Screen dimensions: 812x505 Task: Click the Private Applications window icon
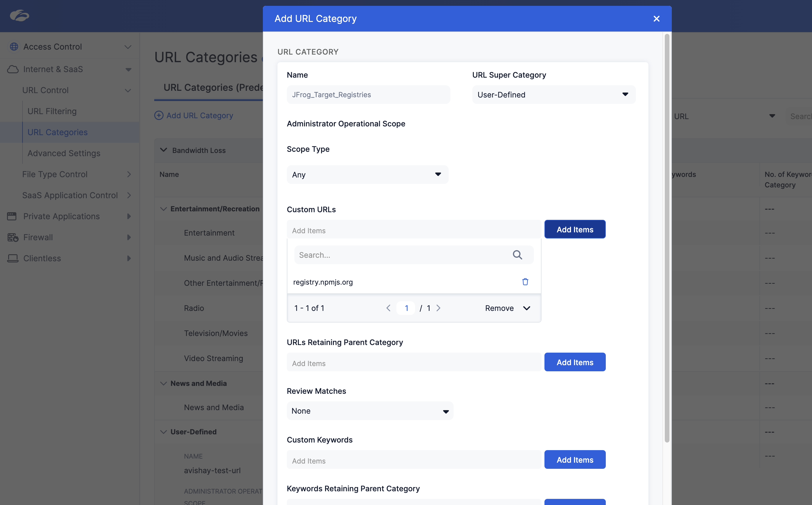(x=12, y=216)
